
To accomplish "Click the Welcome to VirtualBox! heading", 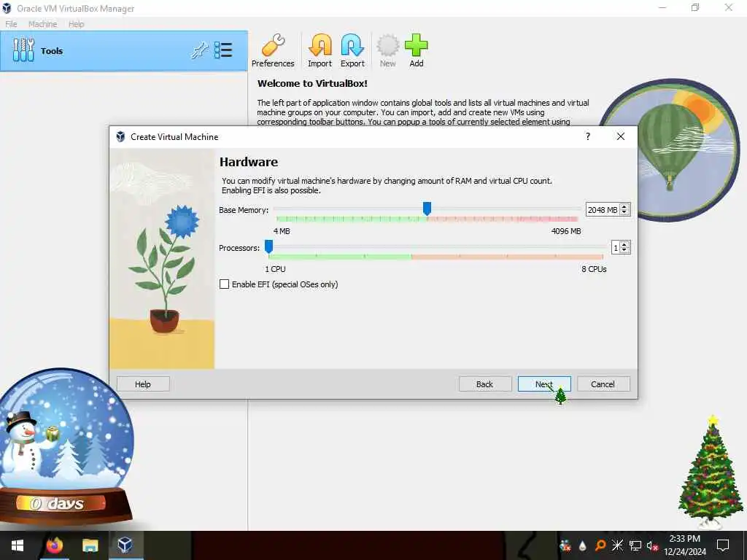I will (312, 83).
